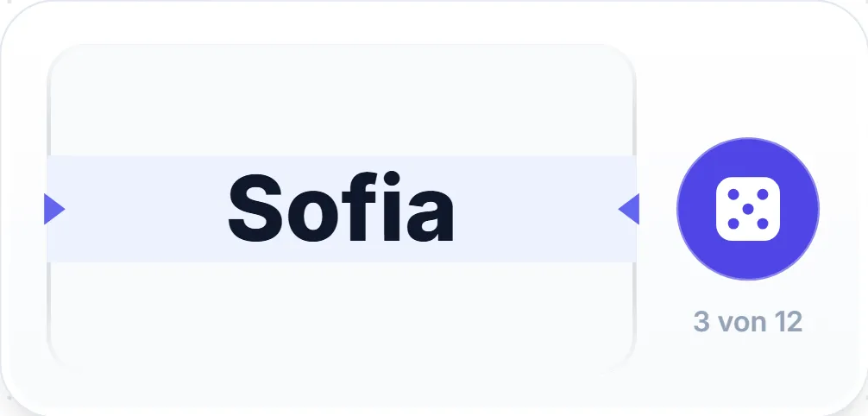This screenshot has height=416, width=868.
Task: Select the center dot of the die
Action: pos(748,209)
